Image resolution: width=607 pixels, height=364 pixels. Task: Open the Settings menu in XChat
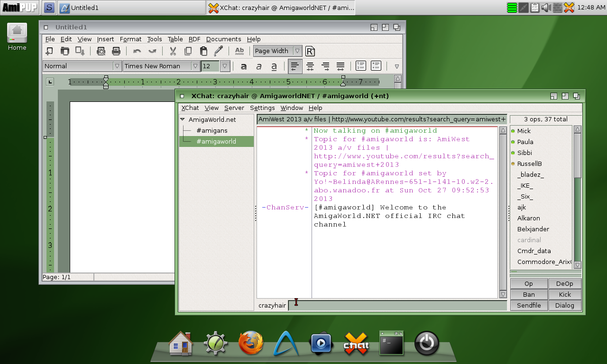pyautogui.click(x=262, y=108)
